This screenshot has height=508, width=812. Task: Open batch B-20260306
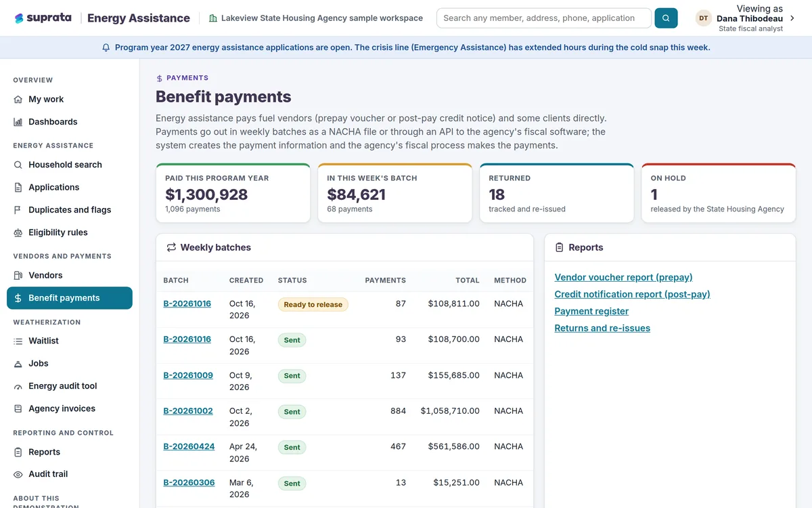189,482
